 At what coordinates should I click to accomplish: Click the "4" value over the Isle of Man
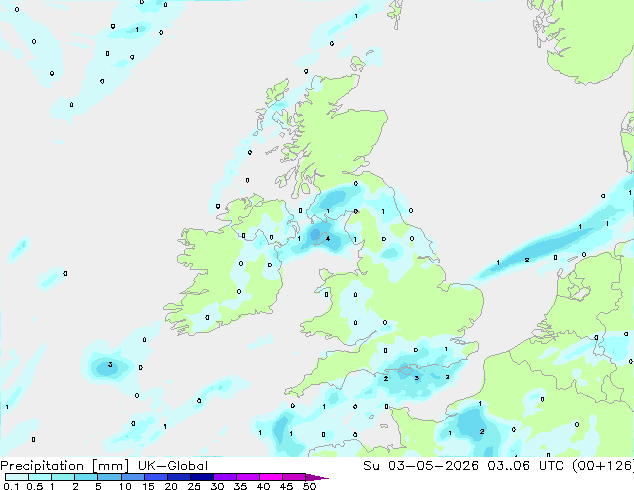[328, 239]
